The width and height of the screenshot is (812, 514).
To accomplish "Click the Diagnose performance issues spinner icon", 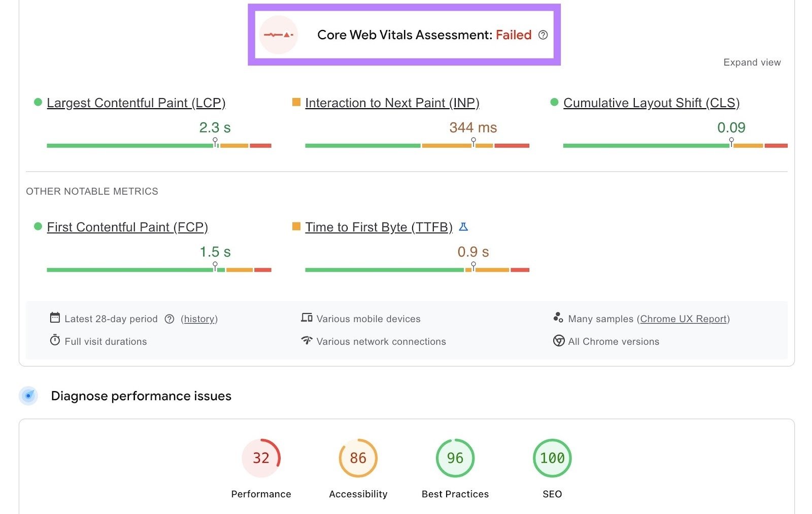I will pyautogui.click(x=28, y=396).
